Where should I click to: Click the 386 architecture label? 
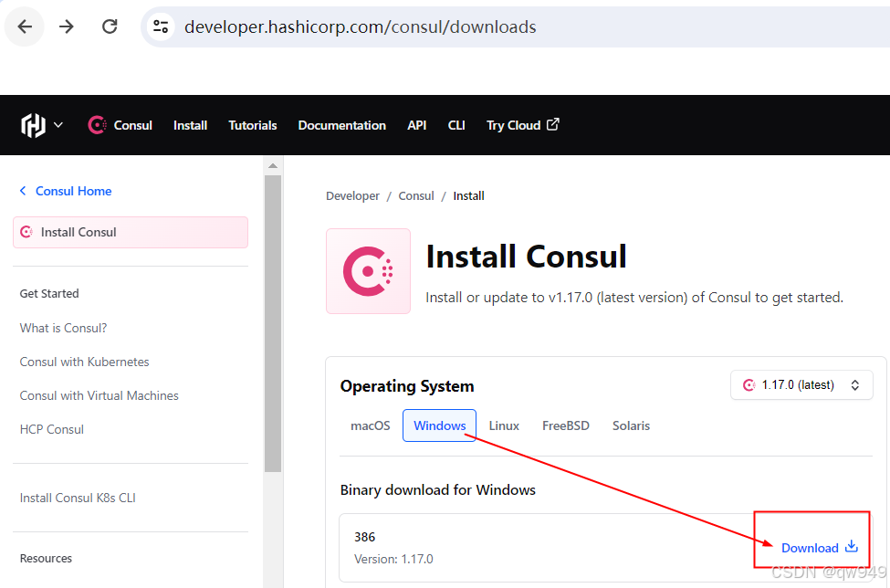(364, 537)
